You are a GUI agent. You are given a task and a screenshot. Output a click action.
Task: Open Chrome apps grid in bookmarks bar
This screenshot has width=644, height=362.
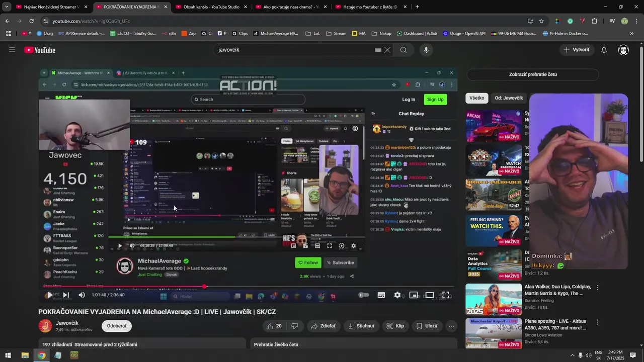9,34
